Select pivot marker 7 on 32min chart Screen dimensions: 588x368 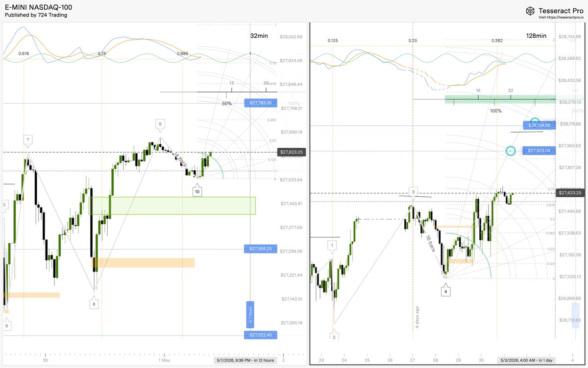click(28, 140)
